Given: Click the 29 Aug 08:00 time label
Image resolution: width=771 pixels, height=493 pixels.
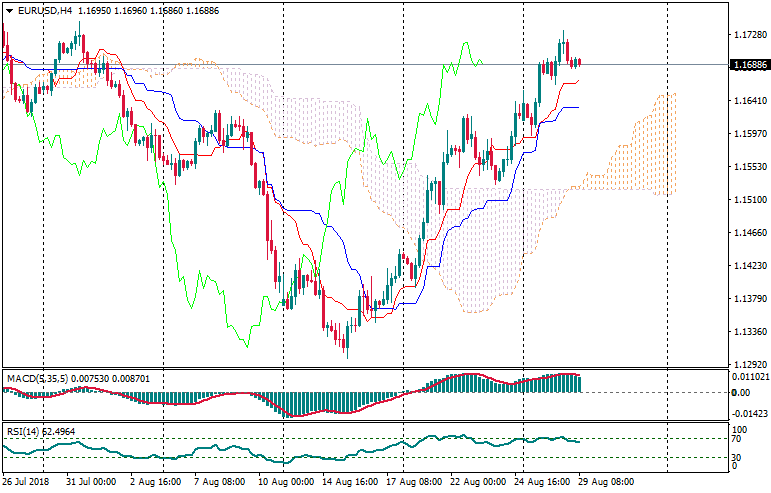Looking at the screenshot, I should pos(605,482).
